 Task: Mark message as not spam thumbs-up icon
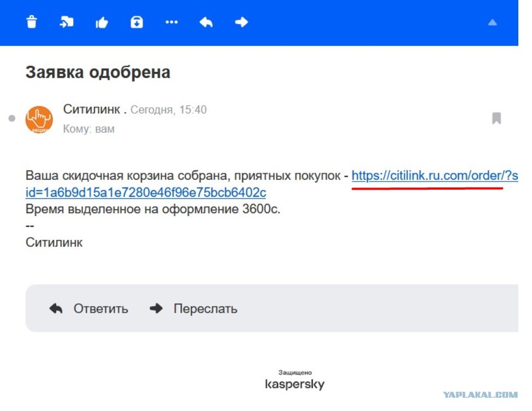(x=102, y=23)
